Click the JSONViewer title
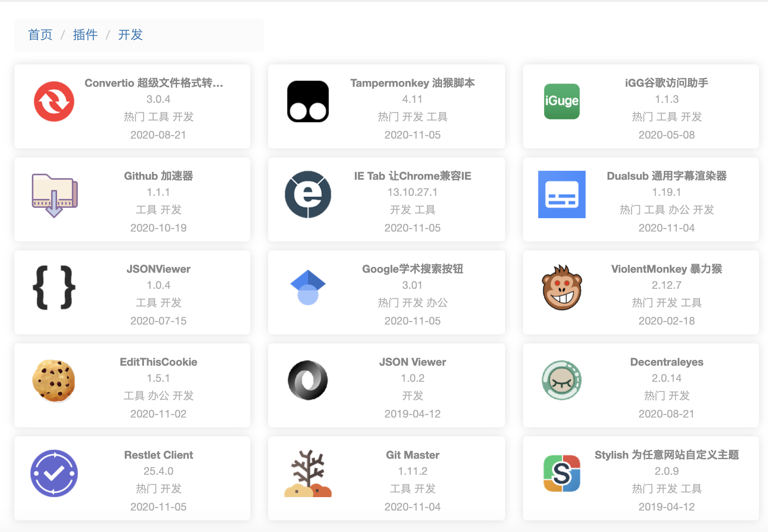This screenshot has width=768, height=532. 159,269
